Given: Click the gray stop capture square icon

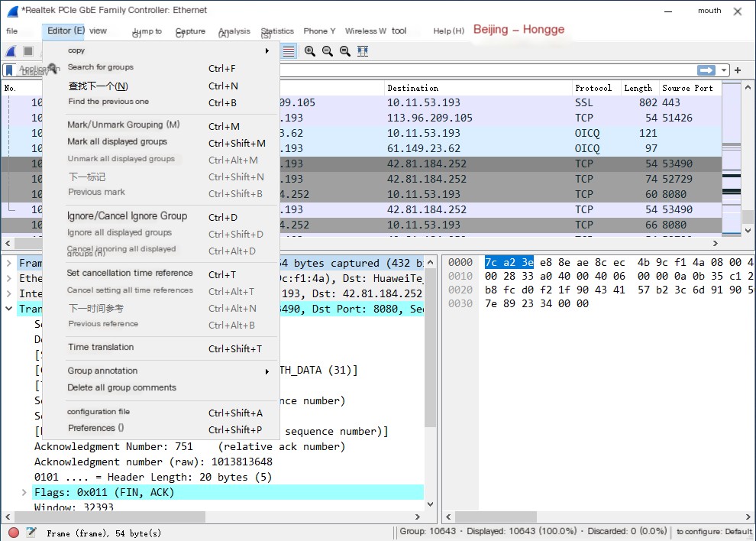Looking at the screenshot, I should click(x=28, y=51).
